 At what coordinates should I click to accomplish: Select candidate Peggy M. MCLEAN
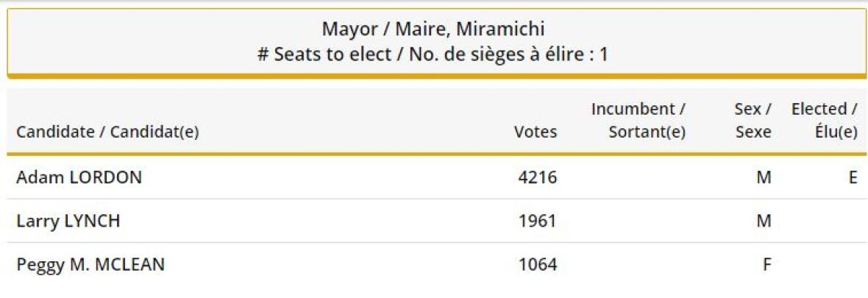(90, 264)
